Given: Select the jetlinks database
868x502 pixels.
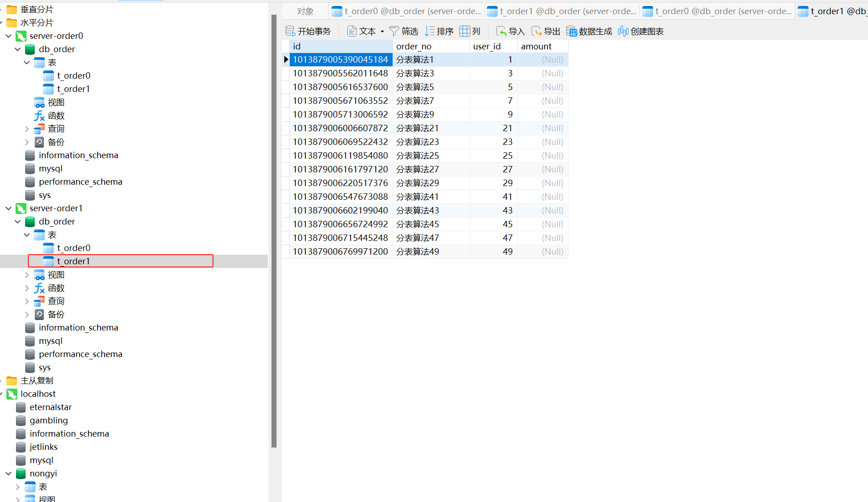Looking at the screenshot, I should 43,447.
